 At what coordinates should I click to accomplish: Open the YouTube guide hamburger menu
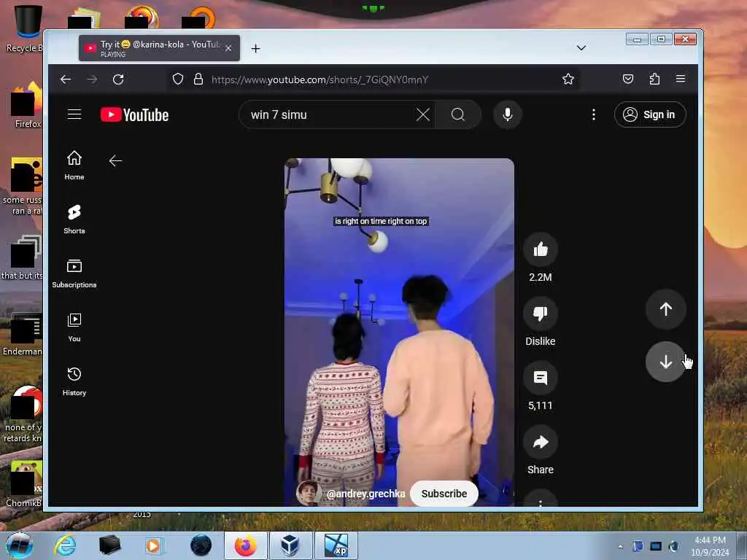(x=74, y=114)
